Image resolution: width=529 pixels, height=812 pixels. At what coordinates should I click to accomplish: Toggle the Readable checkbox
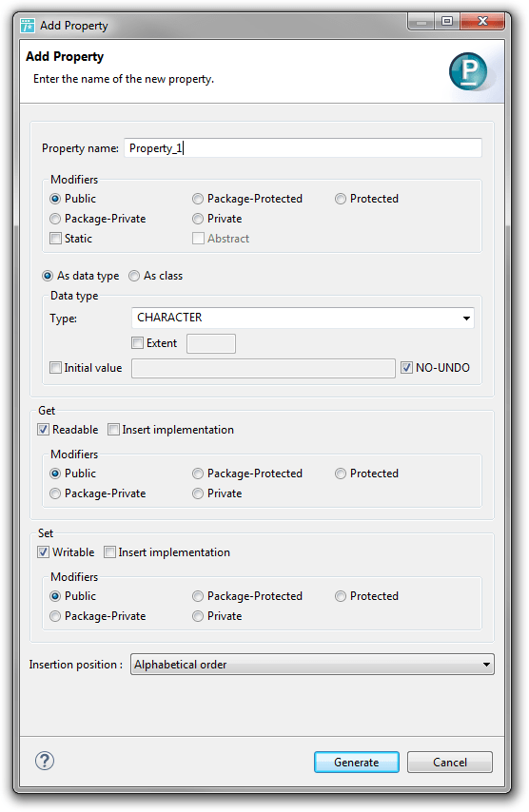[44, 430]
